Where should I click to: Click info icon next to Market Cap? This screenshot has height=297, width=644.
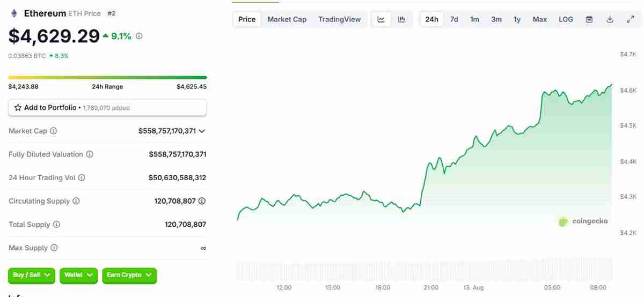click(x=54, y=131)
